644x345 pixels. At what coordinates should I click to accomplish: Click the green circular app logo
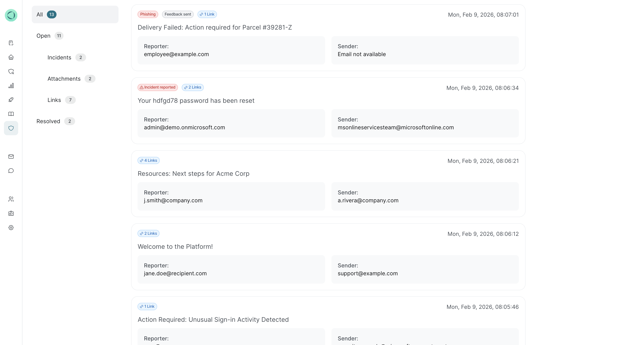pyautogui.click(x=11, y=15)
